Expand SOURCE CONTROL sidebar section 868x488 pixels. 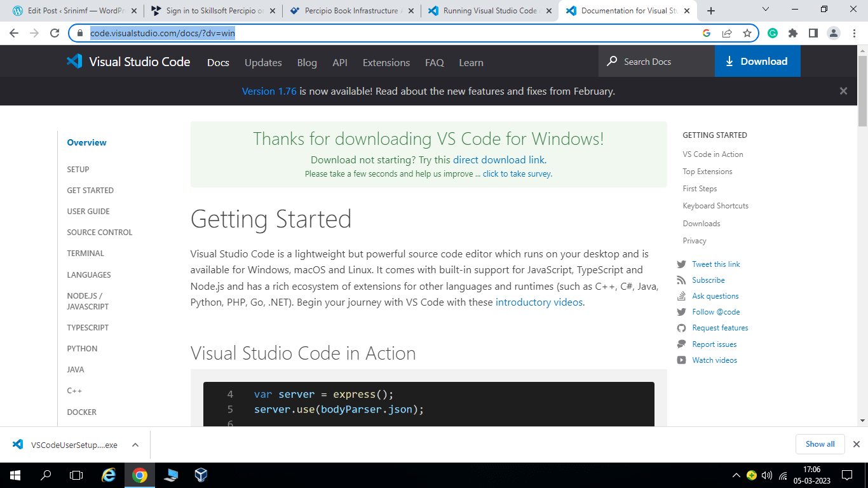(100, 233)
